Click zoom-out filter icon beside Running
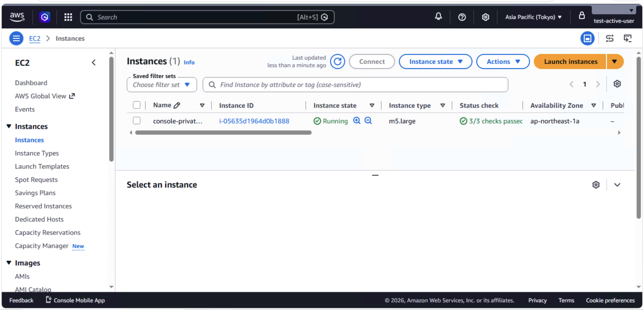The width and height of the screenshot is (644, 310). [368, 121]
